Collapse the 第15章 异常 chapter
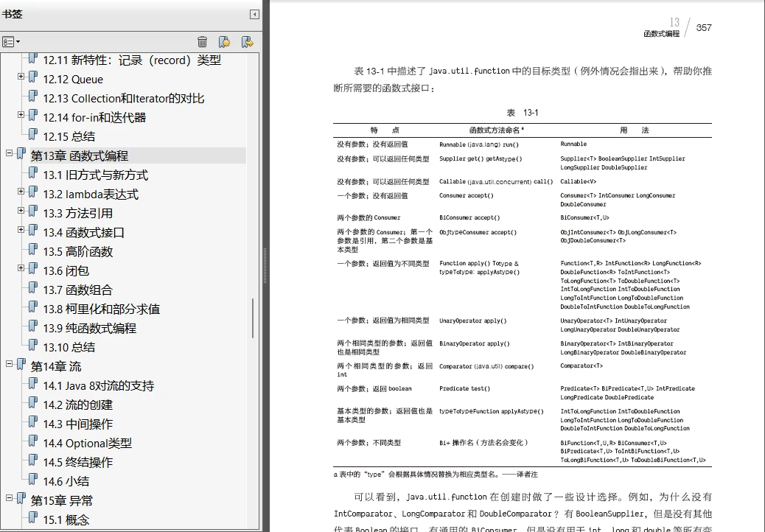The width and height of the screenshot is (765, 532). coord(9,497)
